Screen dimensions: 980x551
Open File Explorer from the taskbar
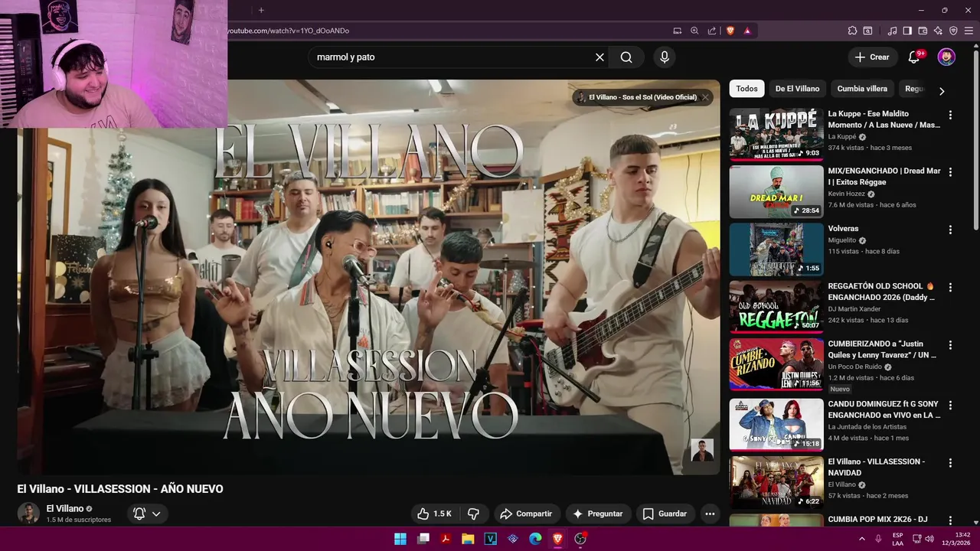click(468, 539)
